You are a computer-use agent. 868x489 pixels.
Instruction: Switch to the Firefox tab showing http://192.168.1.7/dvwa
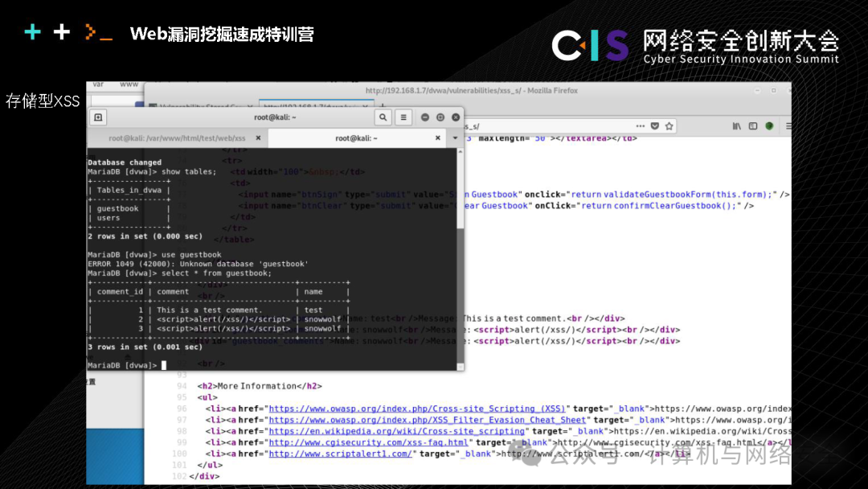coord(316,105)
